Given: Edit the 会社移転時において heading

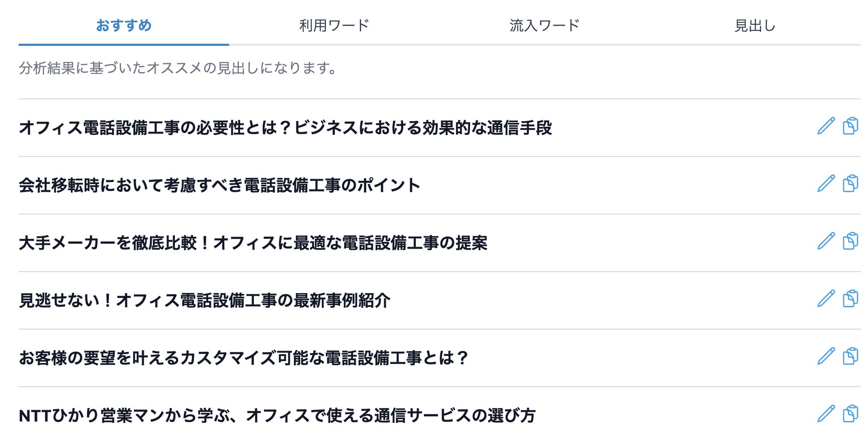Looking at the screenshot, I should [x=826, y=184].
